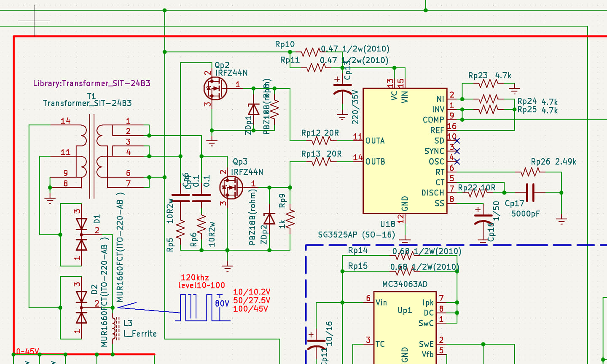Select the Qp2 IRFZ44N MOSFET symbol
The height and width of the screenshot is (364, 607).
pos(215,88)
